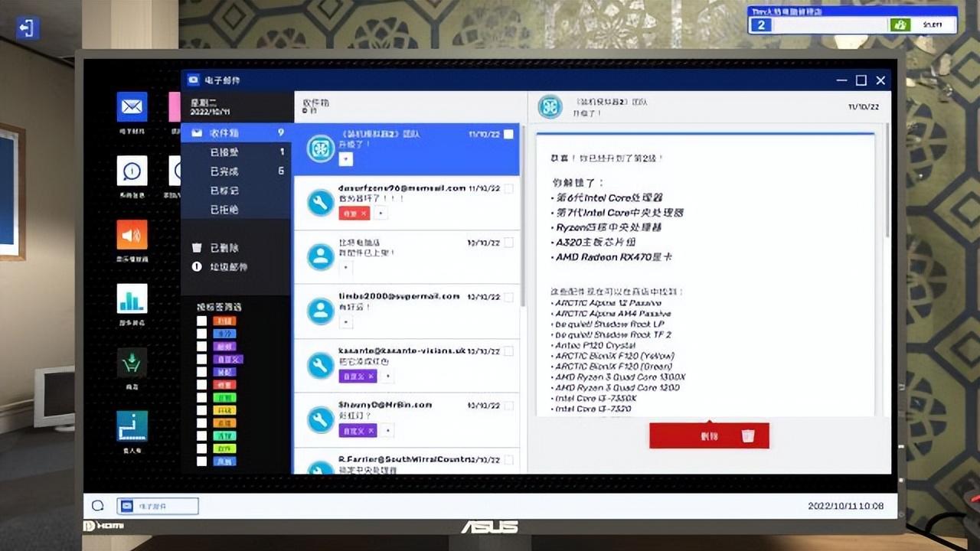The width and height of the screenshot is (980, 551).
Task: Open the shop cart desktop icon
Action: pos(132,362)
